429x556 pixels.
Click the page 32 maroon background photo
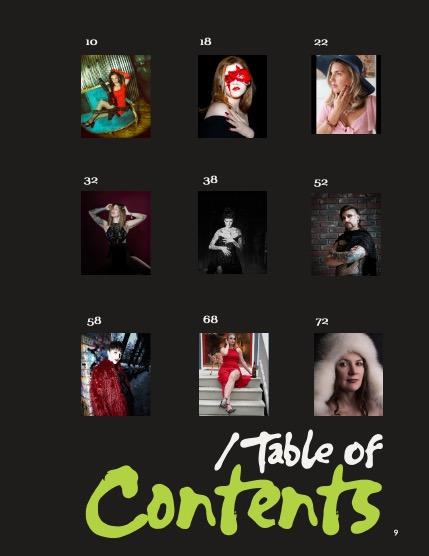(116, 233)
